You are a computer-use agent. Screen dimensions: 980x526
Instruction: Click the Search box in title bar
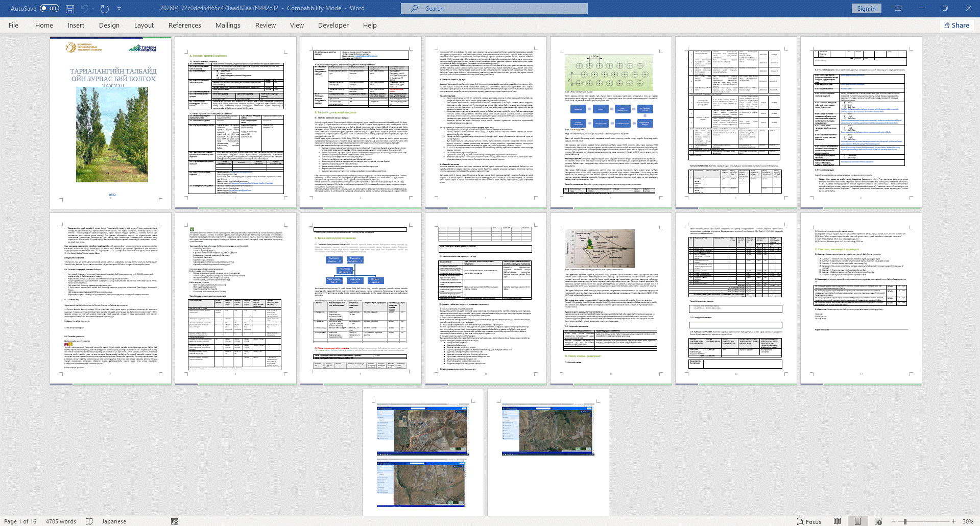(494, 9)
